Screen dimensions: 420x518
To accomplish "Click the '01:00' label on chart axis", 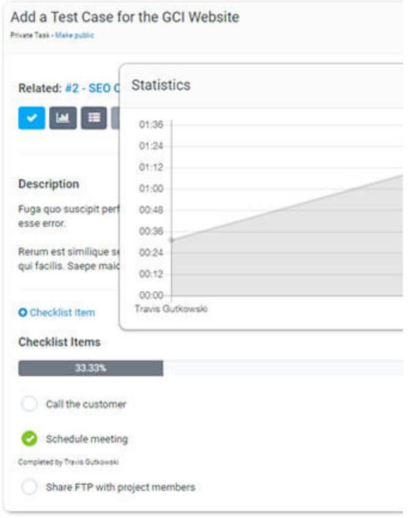I will tap(151, 188).
